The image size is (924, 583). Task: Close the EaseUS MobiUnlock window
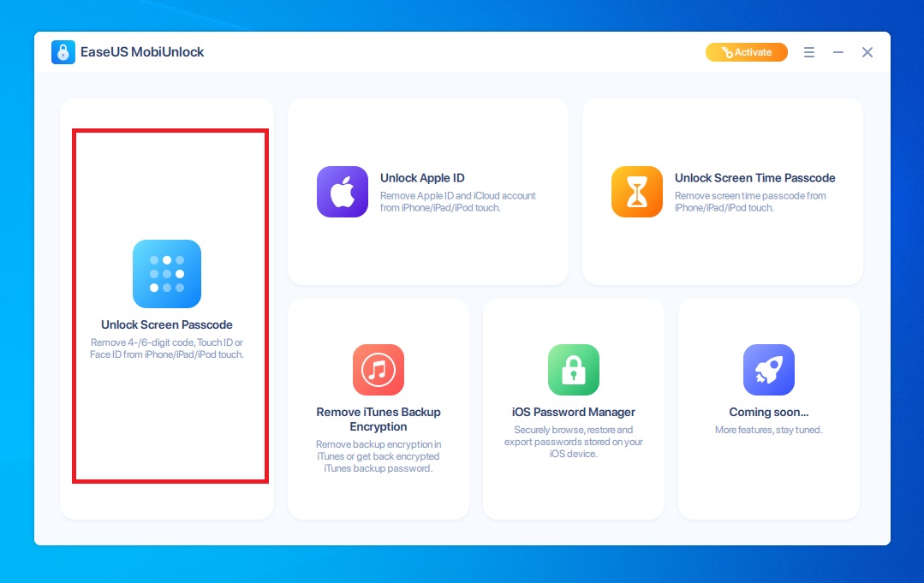[x=867, y=52]
